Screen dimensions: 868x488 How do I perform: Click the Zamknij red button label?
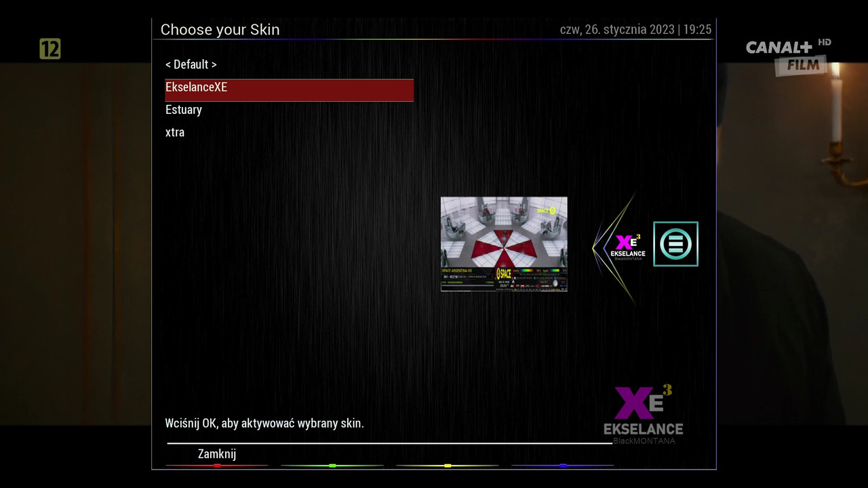coord(217,454)
